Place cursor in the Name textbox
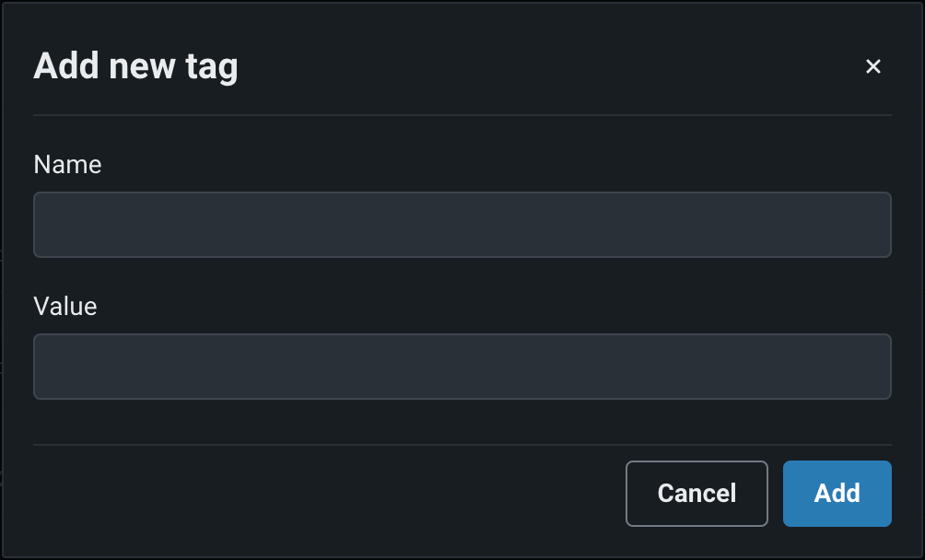Viewport: 925px width, 560px height. (x=462, y=225)
